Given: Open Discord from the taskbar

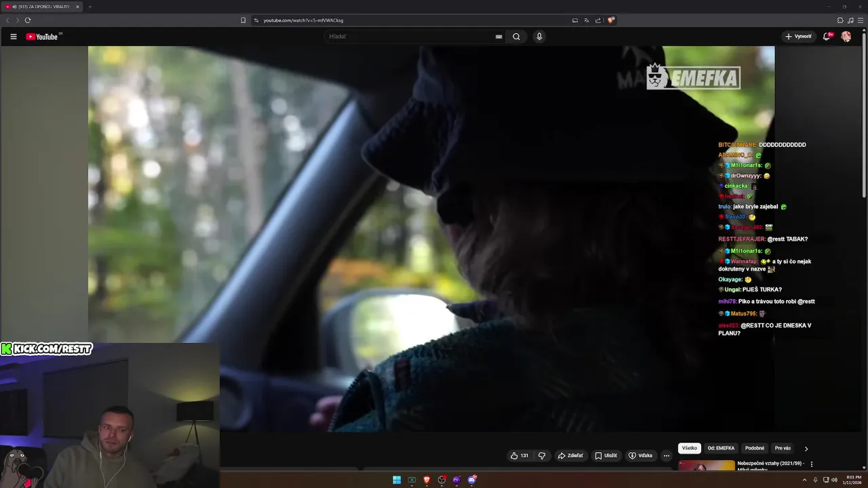Looking at the screenshot, I should [472, 480].
